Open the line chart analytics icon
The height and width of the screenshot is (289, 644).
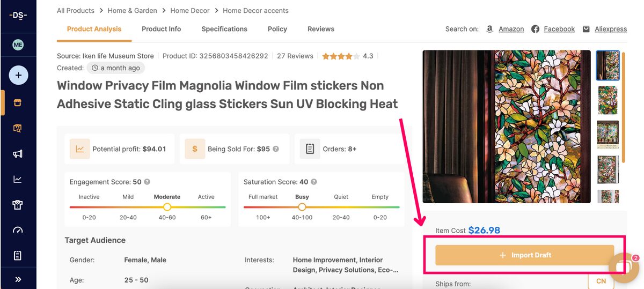click(18, 180)
